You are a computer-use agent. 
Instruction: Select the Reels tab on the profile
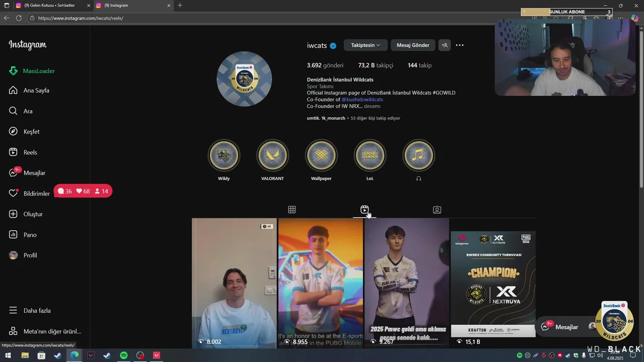click(365, 210)
